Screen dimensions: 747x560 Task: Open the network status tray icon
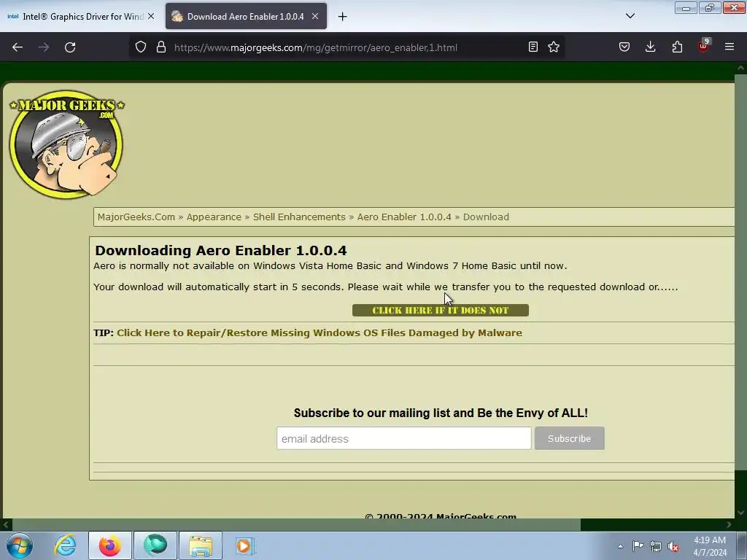tap(656, 546)
